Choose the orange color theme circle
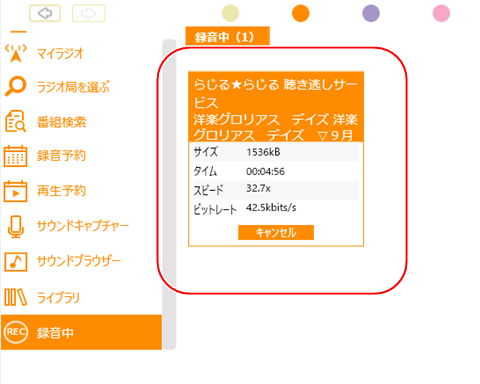The image size is (480, 384). pyautogui.click(x=301, y=13)
